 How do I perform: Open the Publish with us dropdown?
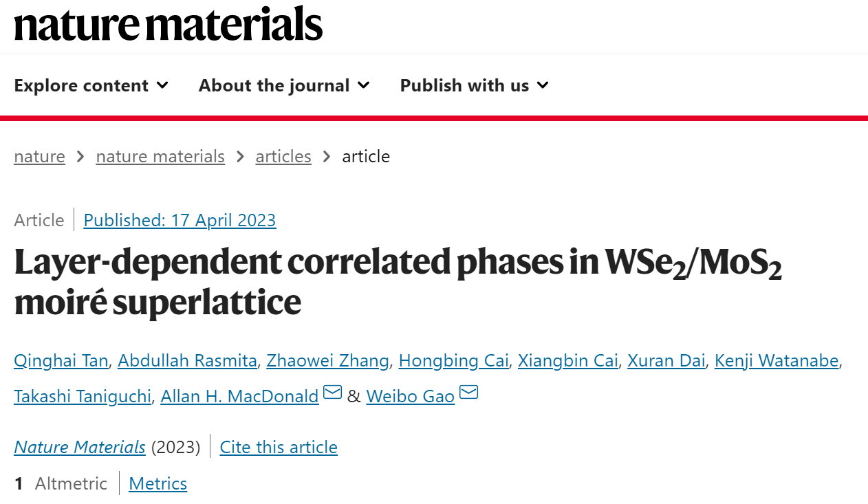[475, 86]
